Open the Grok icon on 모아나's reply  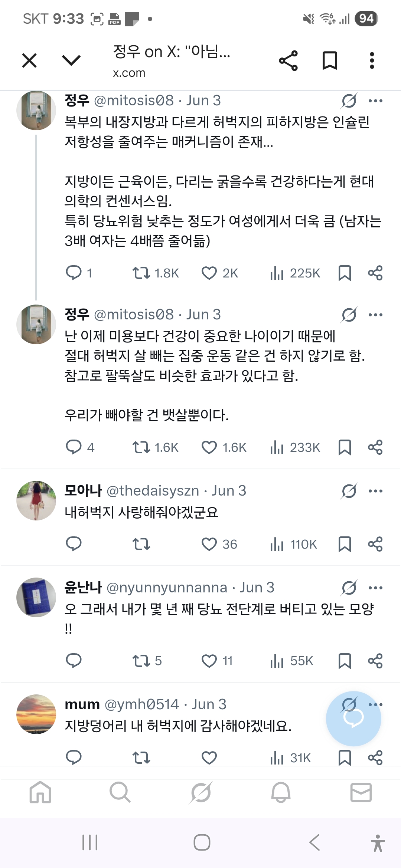pyautogui.click(x=349, y=491)
